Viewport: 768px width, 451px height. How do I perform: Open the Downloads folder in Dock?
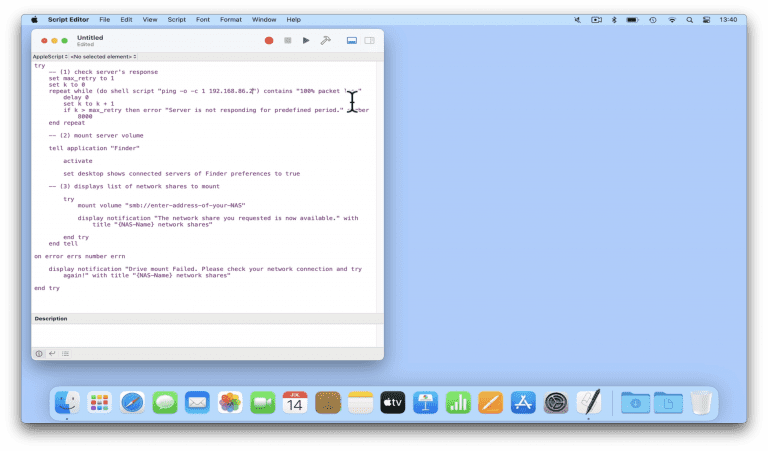[x=635, y=403]
